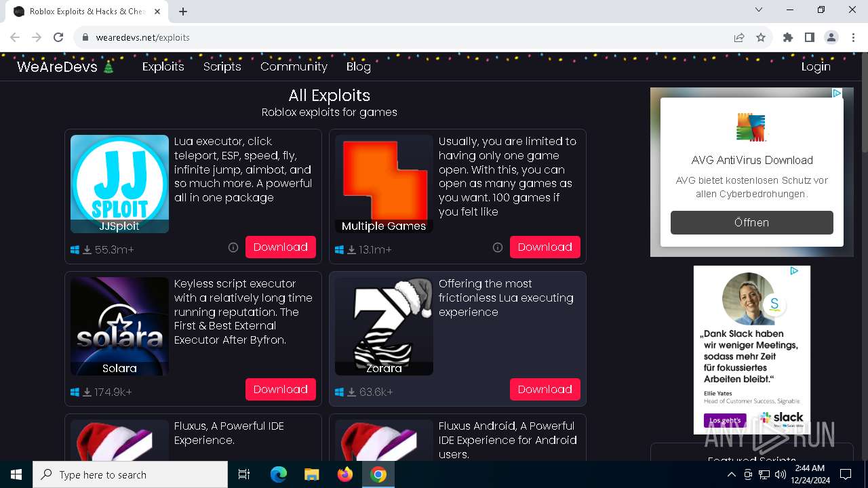Click the AVG AntiVirus Download ad title
868x488 pixels.
[752, 160]
